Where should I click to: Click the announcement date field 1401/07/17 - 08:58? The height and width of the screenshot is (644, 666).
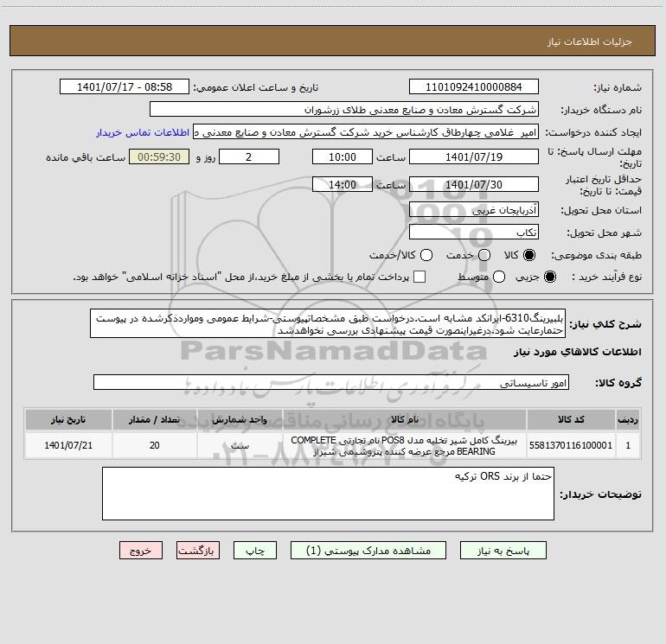(125, 87)
